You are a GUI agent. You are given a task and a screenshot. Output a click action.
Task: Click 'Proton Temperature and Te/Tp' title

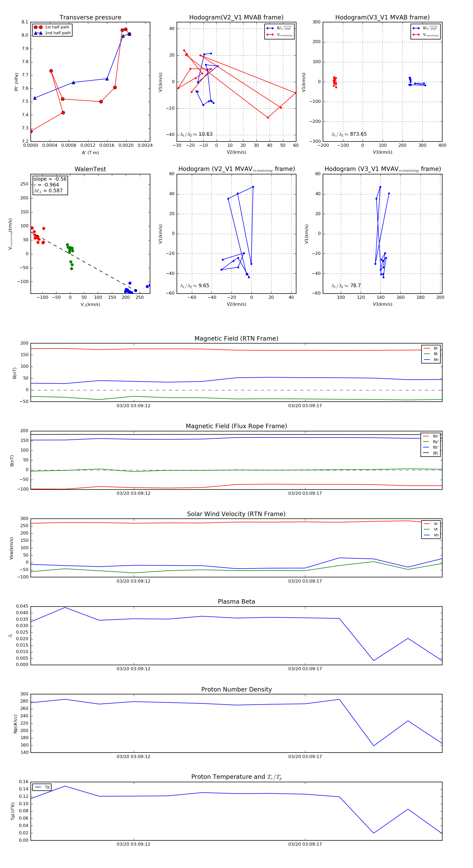[x=236, y=777]
